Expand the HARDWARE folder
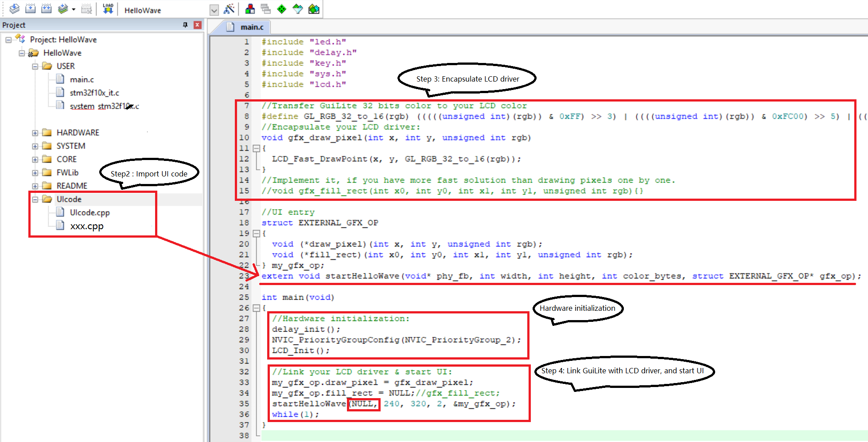Screen dimensions: 868x442 click(35, 133)
